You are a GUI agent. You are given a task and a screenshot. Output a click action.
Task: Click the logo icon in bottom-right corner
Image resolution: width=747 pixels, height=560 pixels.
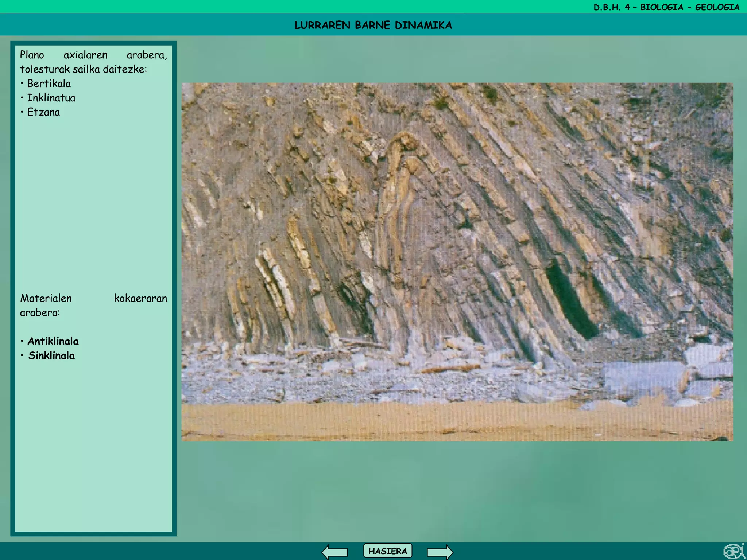point(734,551)
